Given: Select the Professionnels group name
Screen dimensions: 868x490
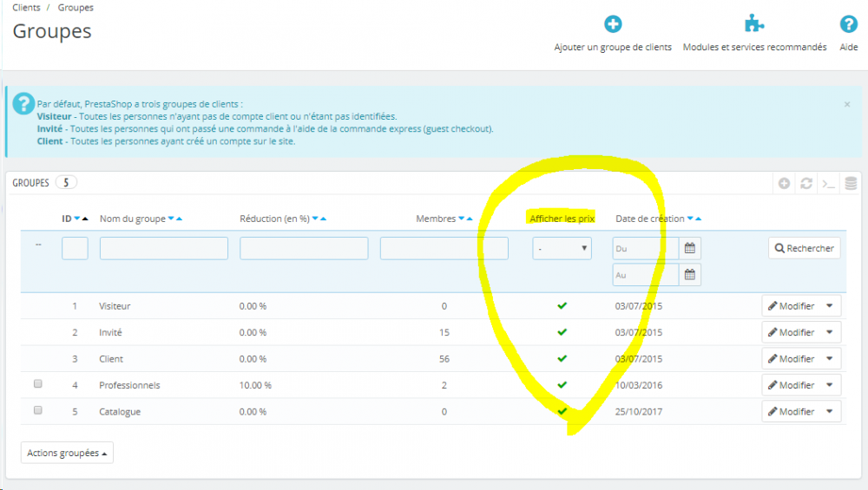Looking at the screenshot, I should coord(129,385).
